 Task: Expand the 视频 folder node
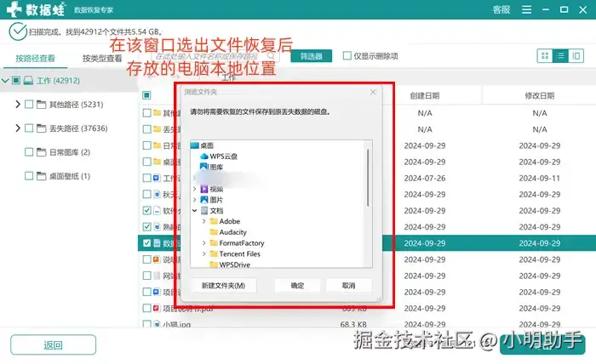195,189
